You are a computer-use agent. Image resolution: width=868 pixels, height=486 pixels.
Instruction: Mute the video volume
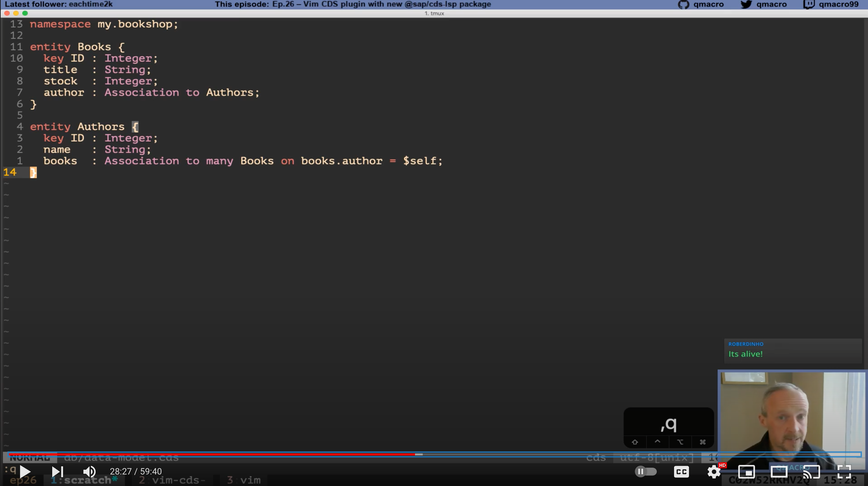(x=90, y=471)
